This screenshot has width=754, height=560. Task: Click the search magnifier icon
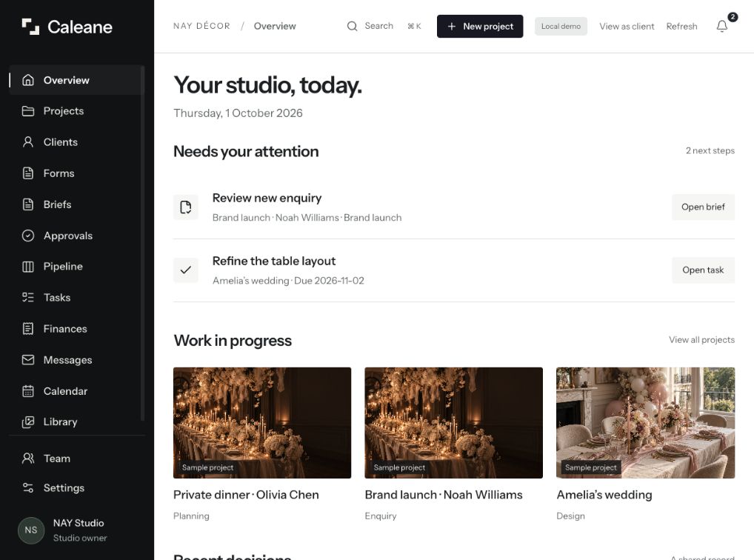pyautogui.click(x=352, y=26)
